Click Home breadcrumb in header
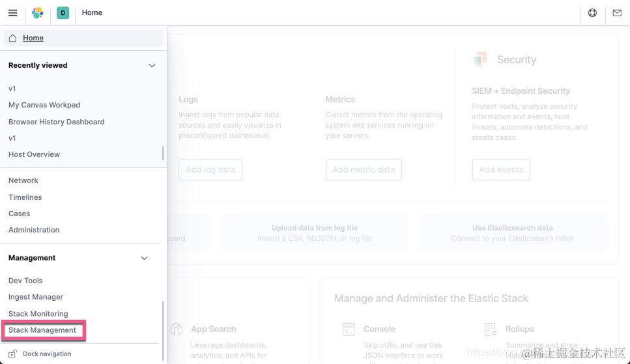Screen dimensions: 630x364 click(x=92, y=13)
